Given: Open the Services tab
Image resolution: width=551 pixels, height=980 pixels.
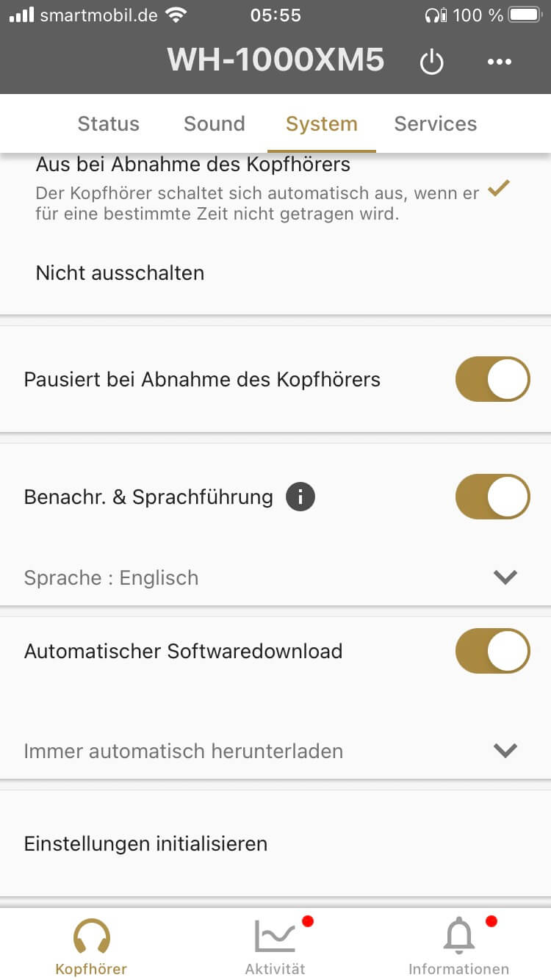Looking at the screenshot, I should tap(436, 123).
